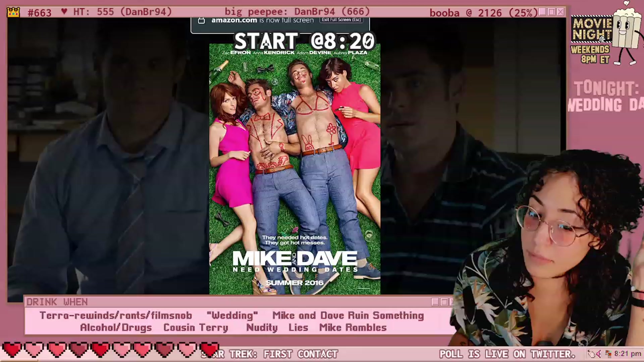Click the "Wedding" drink rule
Image resolution: width=644 pixels, height=362 pixels.
tap(232, 315)
